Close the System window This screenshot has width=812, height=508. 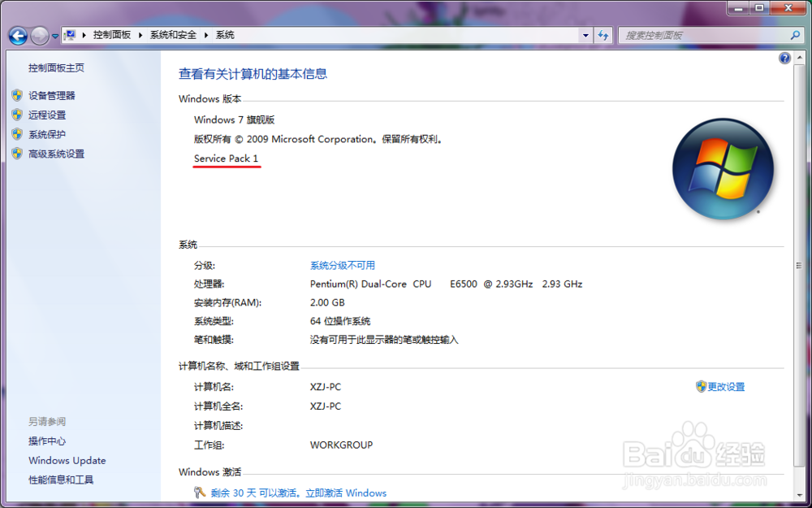788,8
